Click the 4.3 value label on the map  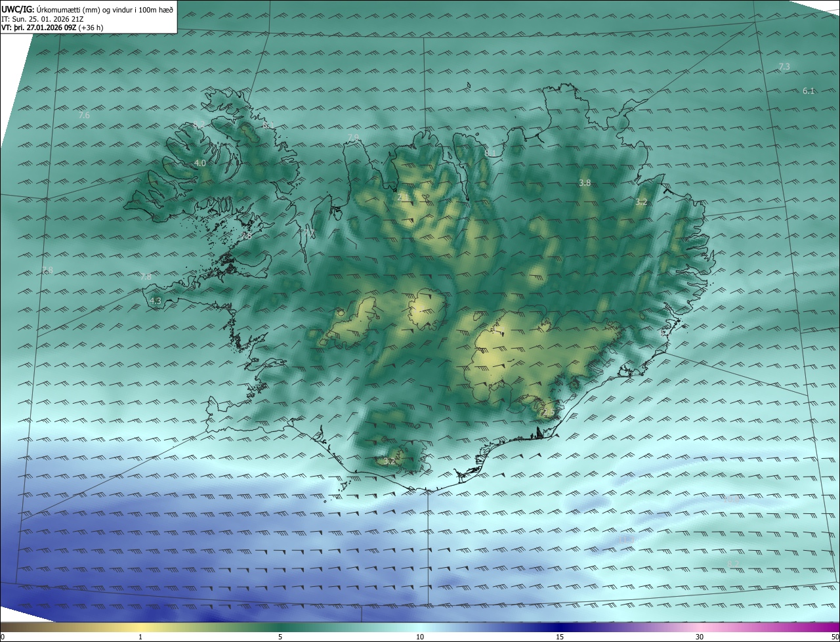156,301
